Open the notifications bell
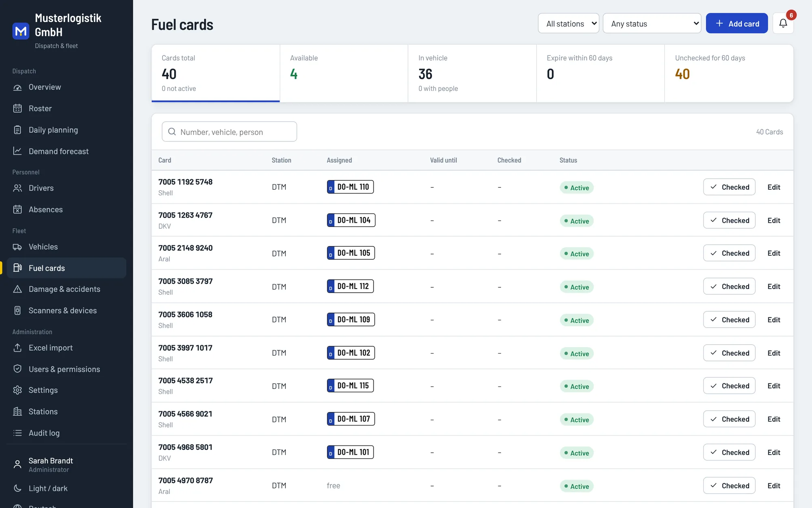This screenshot has height=508, width=812. pos(783,23)
